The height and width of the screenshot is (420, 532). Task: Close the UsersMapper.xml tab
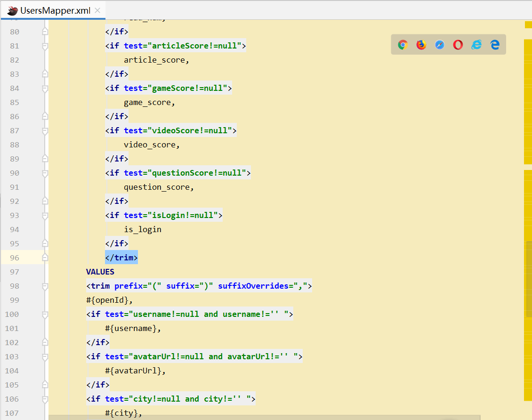pos(97,10)
